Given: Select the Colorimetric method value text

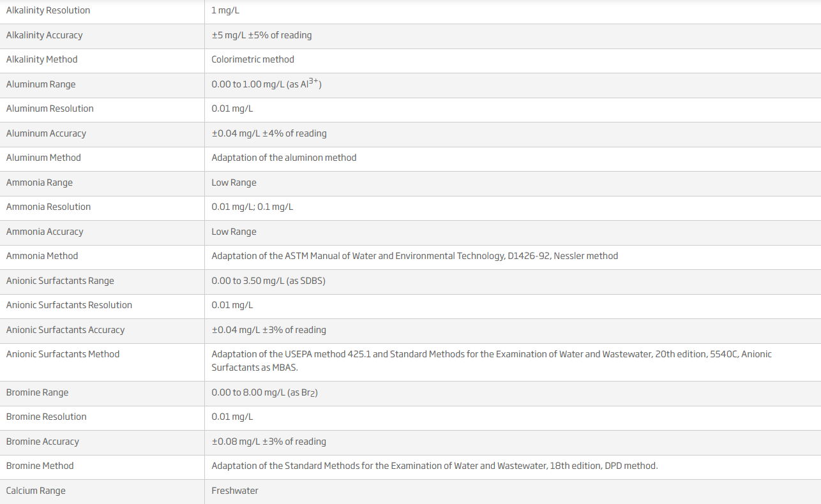Looking at the screenshot, I should (x=253, y=59).
